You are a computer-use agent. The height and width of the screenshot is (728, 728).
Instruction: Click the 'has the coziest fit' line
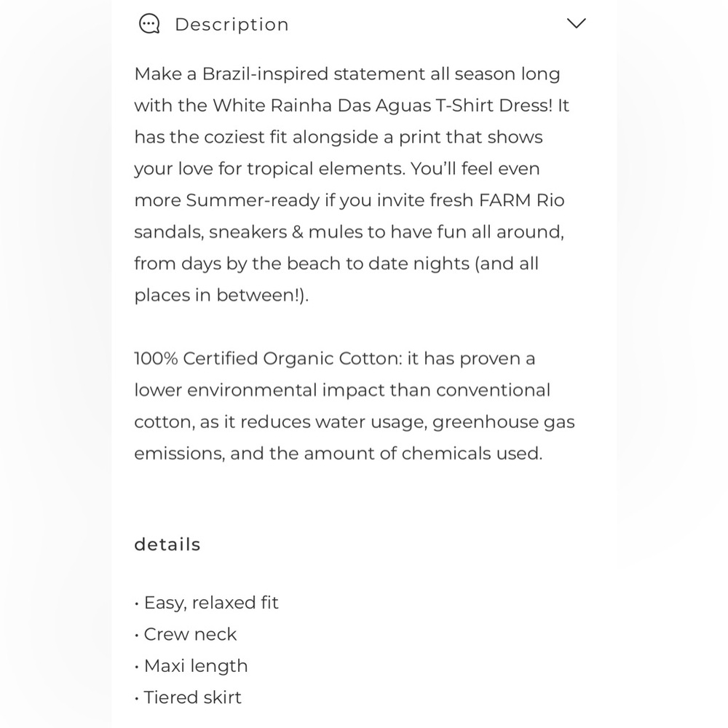(339, 138)
